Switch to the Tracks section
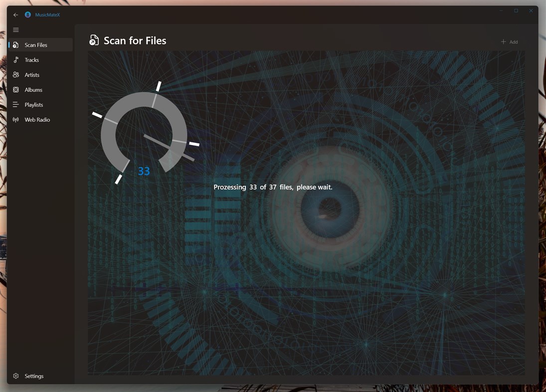This screenshot has height=392, width=546. pos(31,60)
